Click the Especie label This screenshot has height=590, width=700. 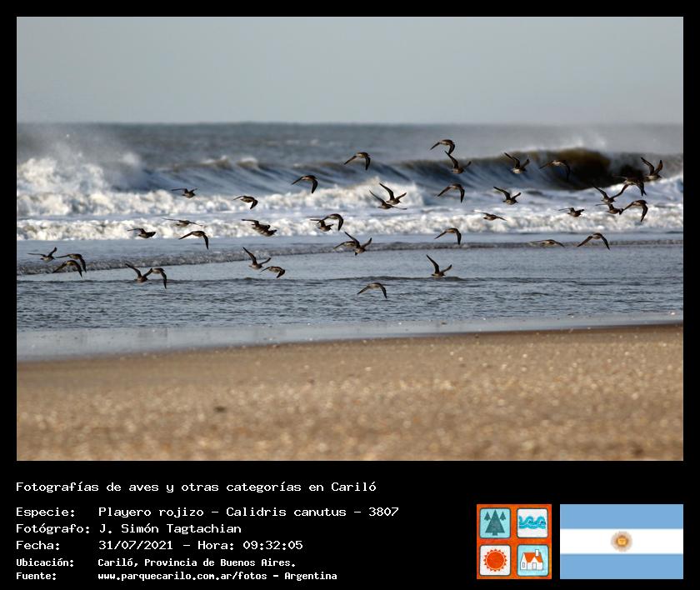(x=46, y=512)
